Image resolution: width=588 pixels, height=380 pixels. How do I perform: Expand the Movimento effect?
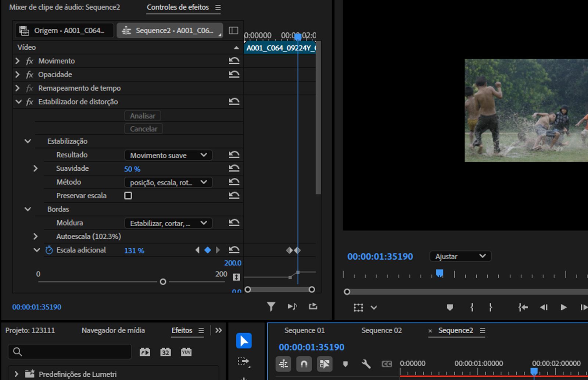coord(17,61)
